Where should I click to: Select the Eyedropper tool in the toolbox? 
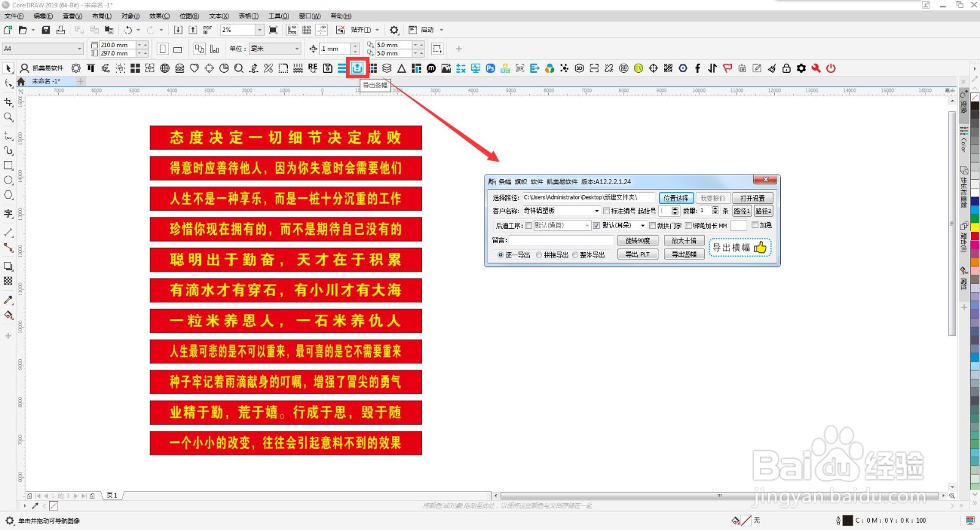[9, 300]
